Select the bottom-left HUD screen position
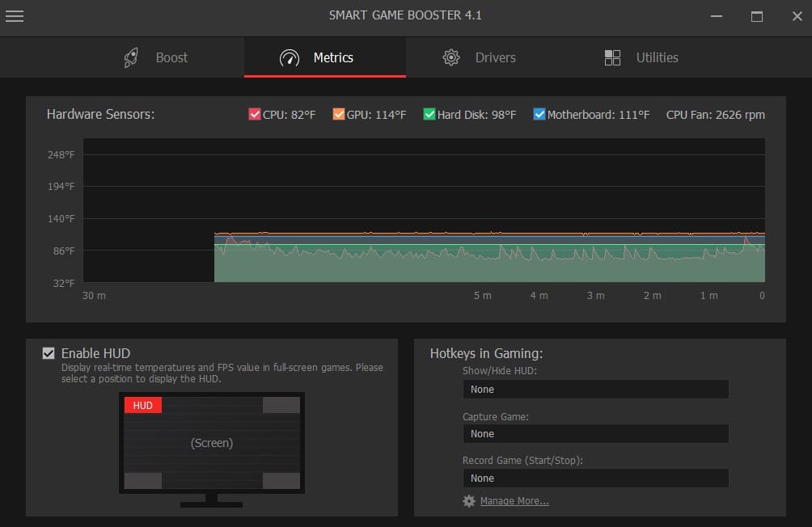812x527 pixels. click(143, 480)
